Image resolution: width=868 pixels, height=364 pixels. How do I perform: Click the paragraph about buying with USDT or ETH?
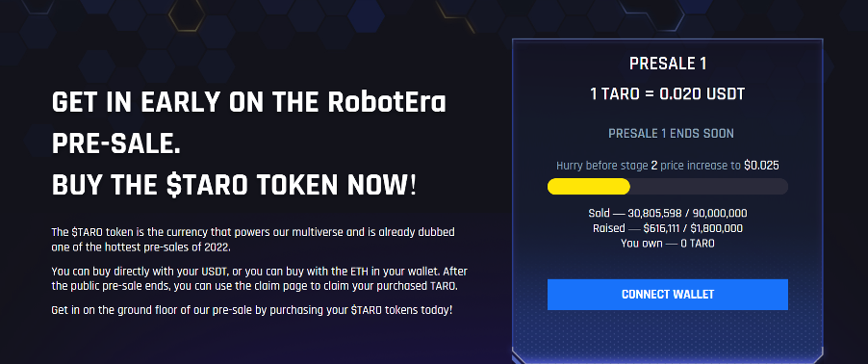260,279
